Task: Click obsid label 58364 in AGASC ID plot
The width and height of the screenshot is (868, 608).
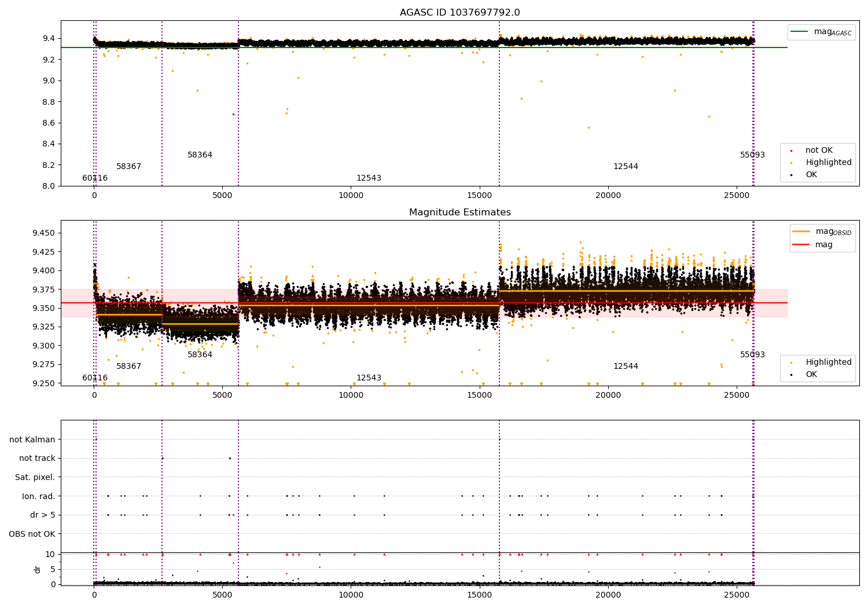Action: click(200, 155)
